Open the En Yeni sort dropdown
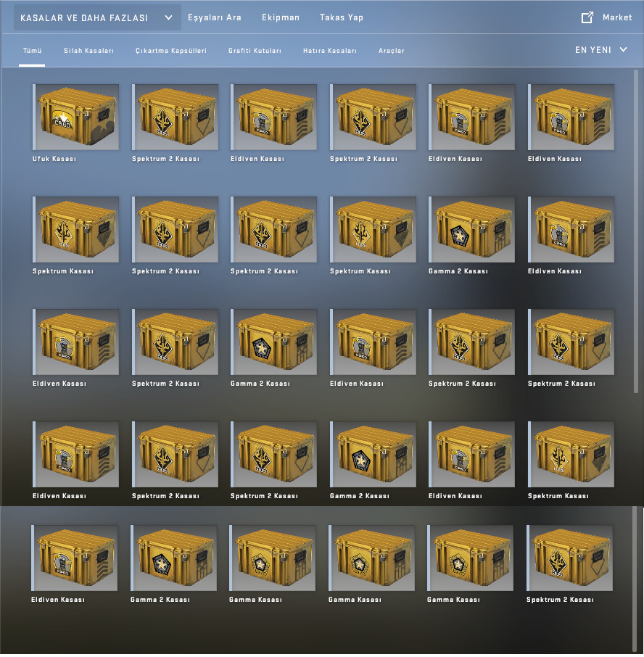 click(x=600, y=50)
